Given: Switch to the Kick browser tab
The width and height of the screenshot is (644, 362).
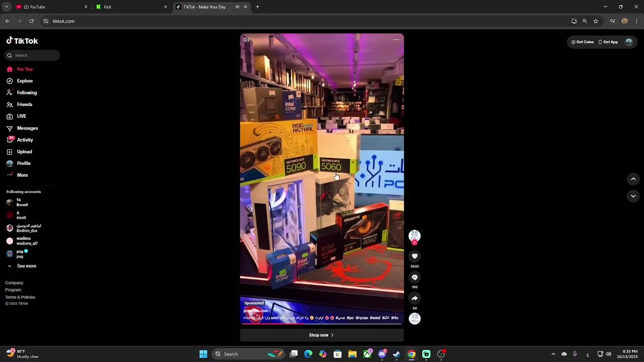Looking at the screenshot, I should pyautogui.click(x=132, y=7).
